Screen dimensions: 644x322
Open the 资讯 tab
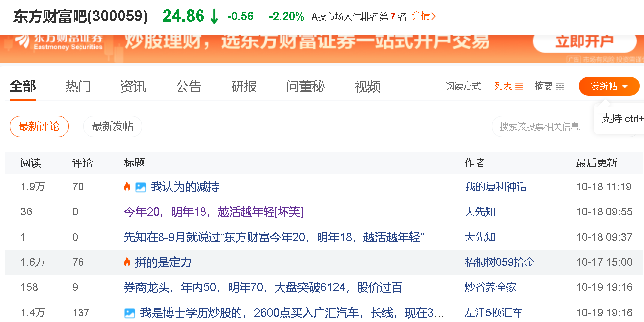point(133,86)
